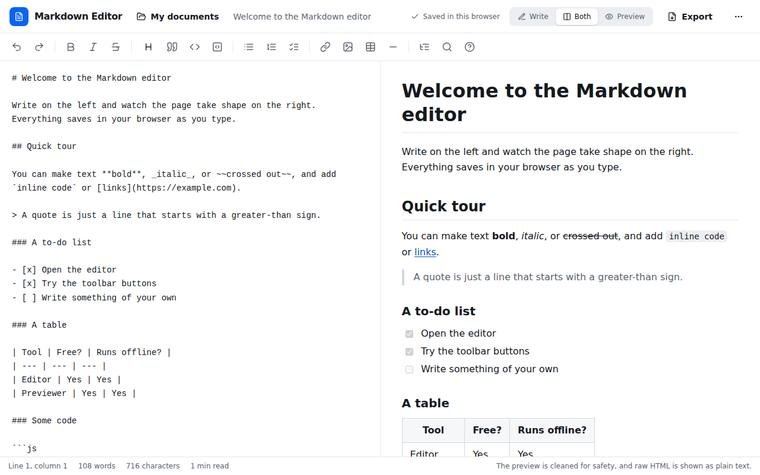This screenshot has width=760, height=475.
Task: Click the Saved in this browser status
Action: 455,16
